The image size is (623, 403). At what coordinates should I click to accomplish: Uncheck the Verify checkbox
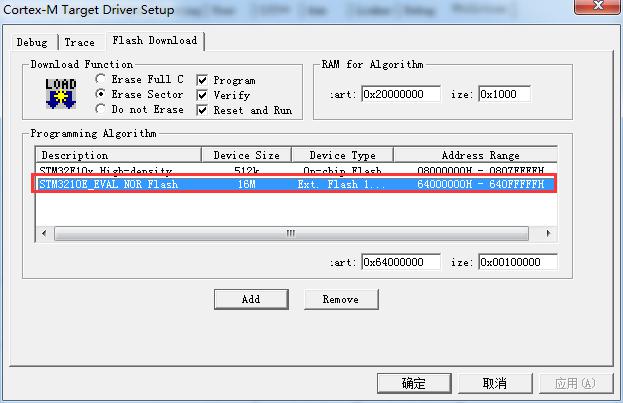202,95
